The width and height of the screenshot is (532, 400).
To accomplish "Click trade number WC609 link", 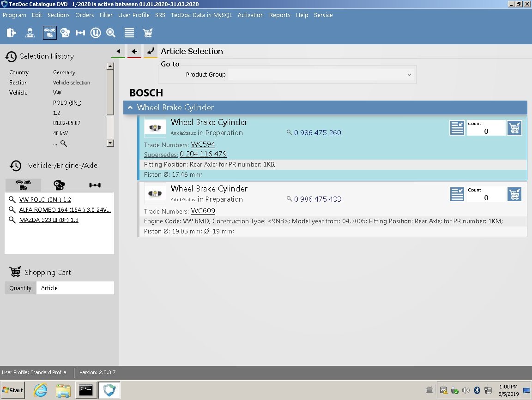I will click(203, 211).
